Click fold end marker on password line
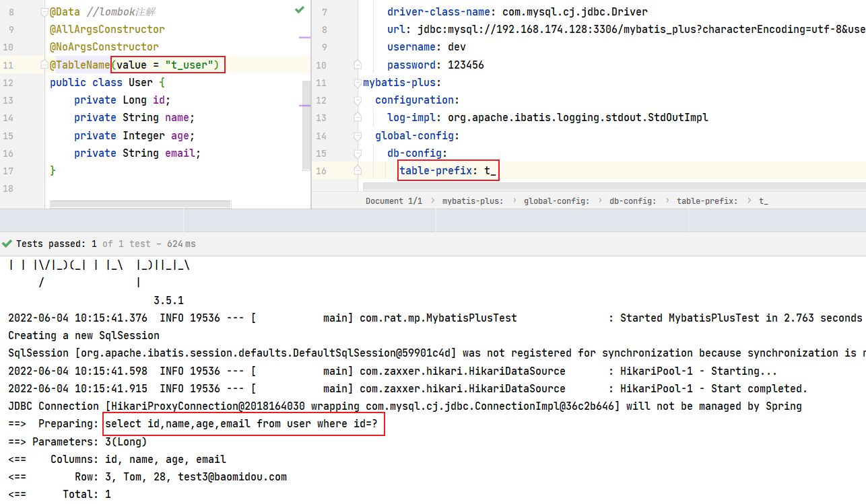The height and width of the screenshot is (504, 866). tap(358, 65)
